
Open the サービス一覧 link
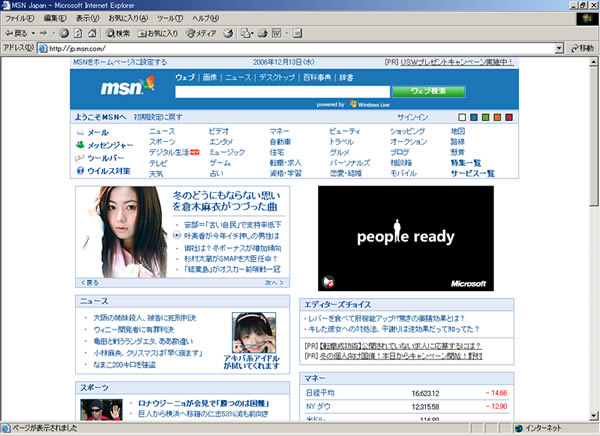click(x=473, y=173)
